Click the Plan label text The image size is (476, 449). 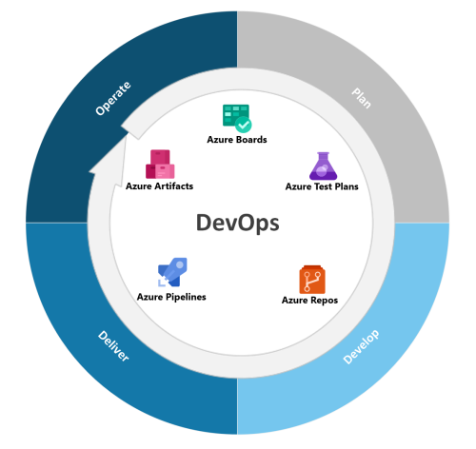click(x=362, y=99)
